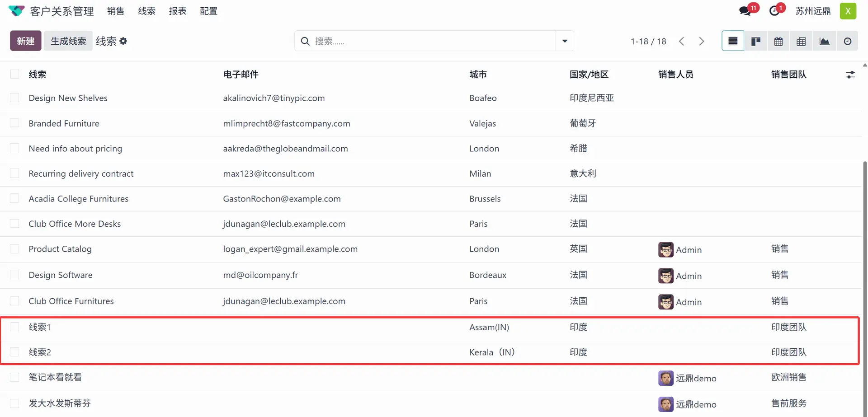Open the 报表 menu

(178, 11)
